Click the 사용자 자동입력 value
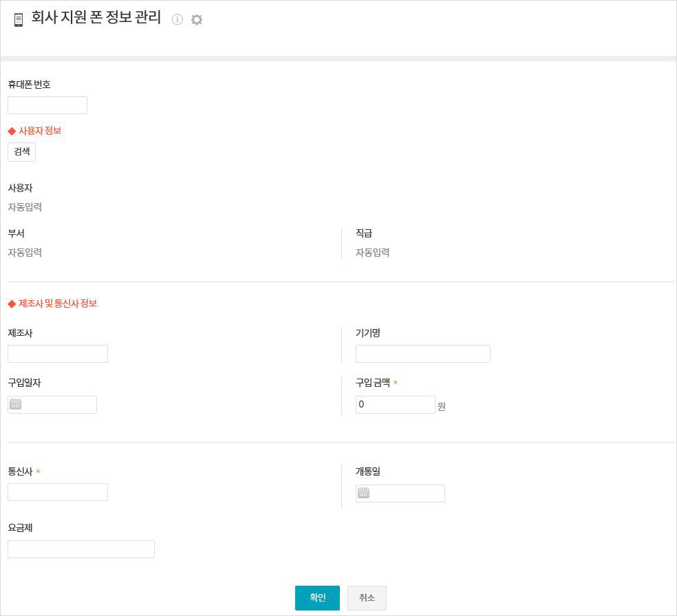The image size is (677, 616). pyautogui.click(x=25, y=207)
